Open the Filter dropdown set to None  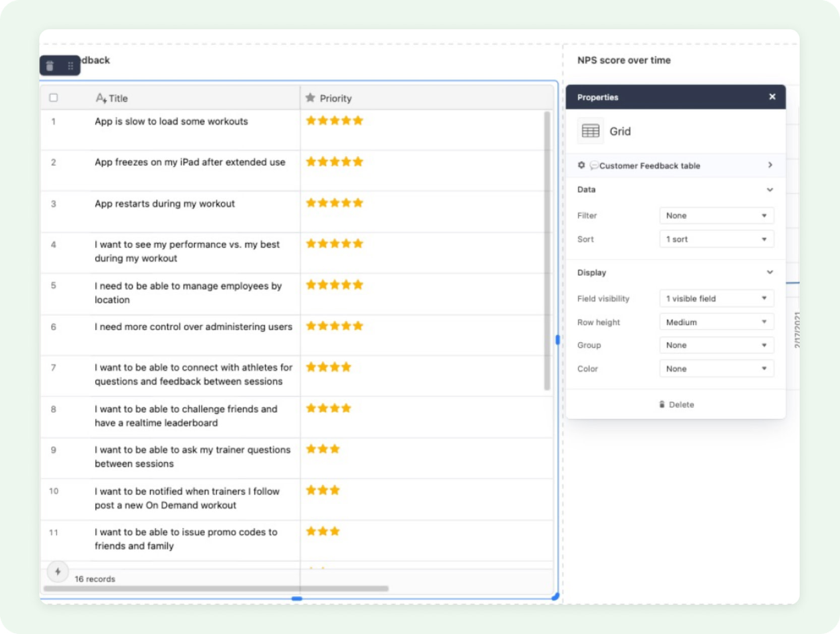(716, 215)
